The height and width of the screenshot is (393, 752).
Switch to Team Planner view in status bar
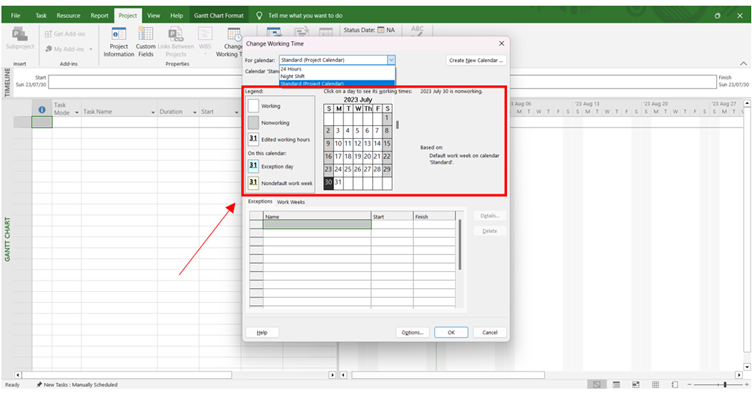tap(635, 384)
